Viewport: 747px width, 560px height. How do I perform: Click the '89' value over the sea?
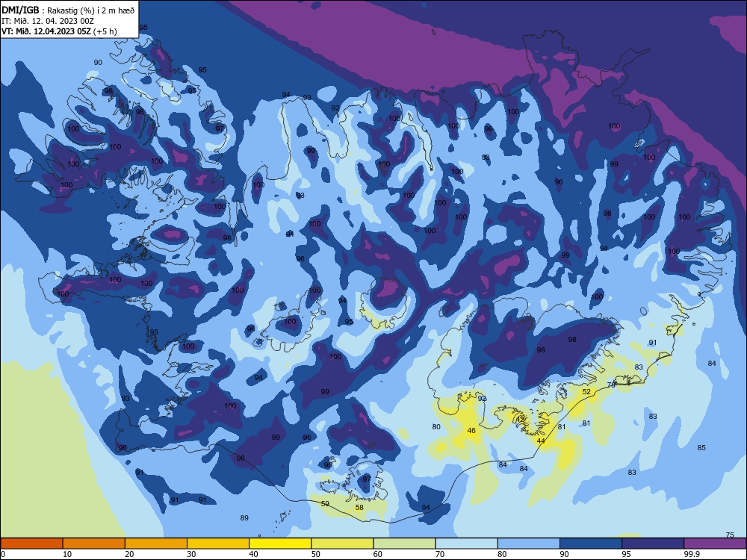[x=244, y=518]
